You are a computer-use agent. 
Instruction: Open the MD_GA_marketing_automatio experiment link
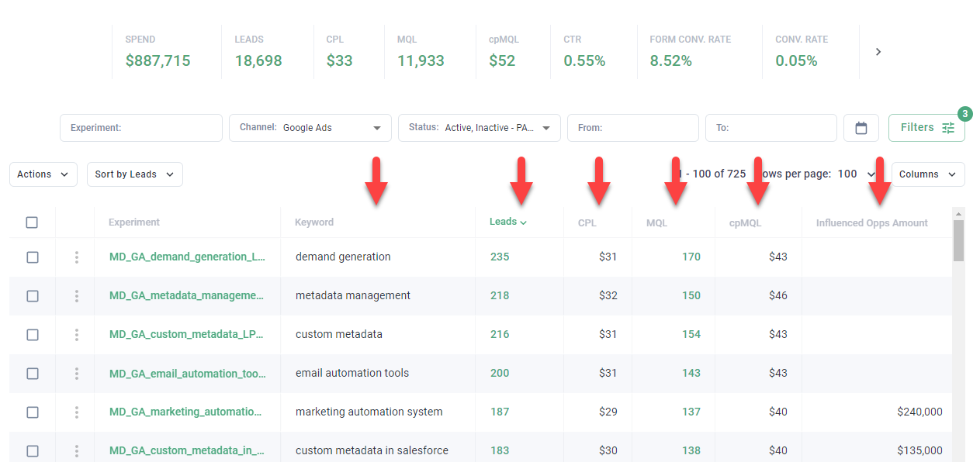tap(186, 412)
